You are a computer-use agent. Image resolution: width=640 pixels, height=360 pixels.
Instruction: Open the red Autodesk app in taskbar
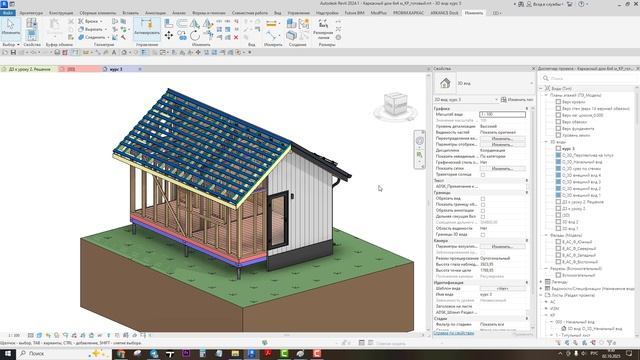tap(268, 353)
